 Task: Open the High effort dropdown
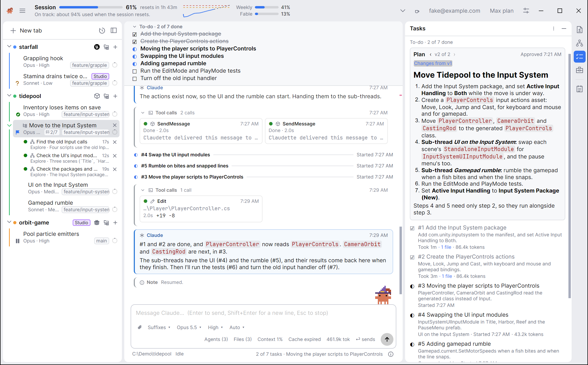(215, 327)
